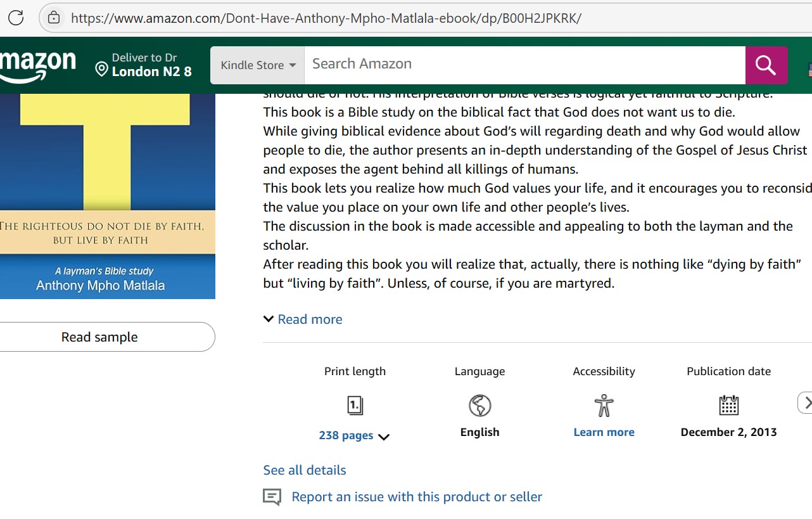Click the report issue speech bubble icon
Viewport: 812px width, 519px height.
click(x=272, y=497)
